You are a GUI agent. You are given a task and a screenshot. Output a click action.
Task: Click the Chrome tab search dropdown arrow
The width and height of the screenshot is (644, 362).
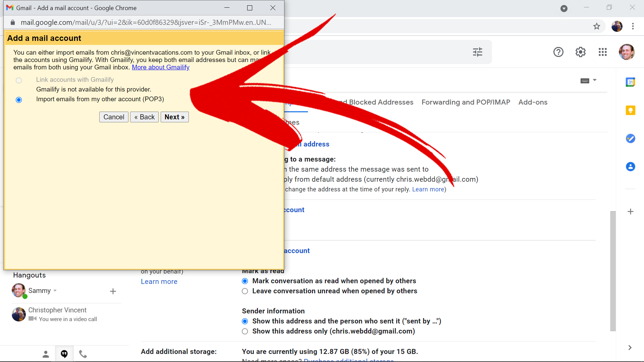pos(564,8)
